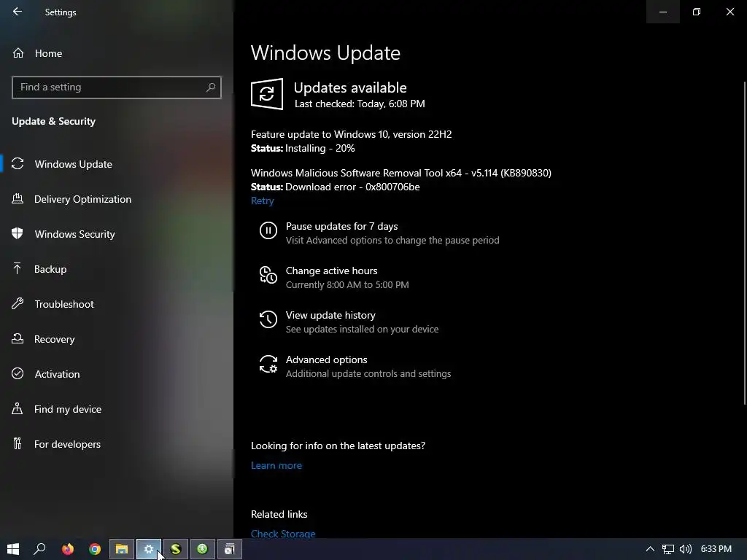Click the Updates available refresh icon
The height and width of the screenshot is (560, 747).
[267, 94]
